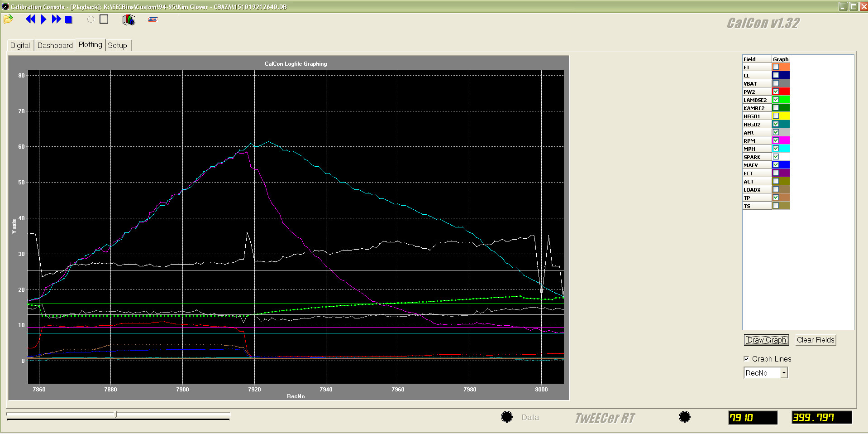868x434 pixels.
Task: Click the yellow HEGO1 color swatch
Action: click(x=784, y=116)
